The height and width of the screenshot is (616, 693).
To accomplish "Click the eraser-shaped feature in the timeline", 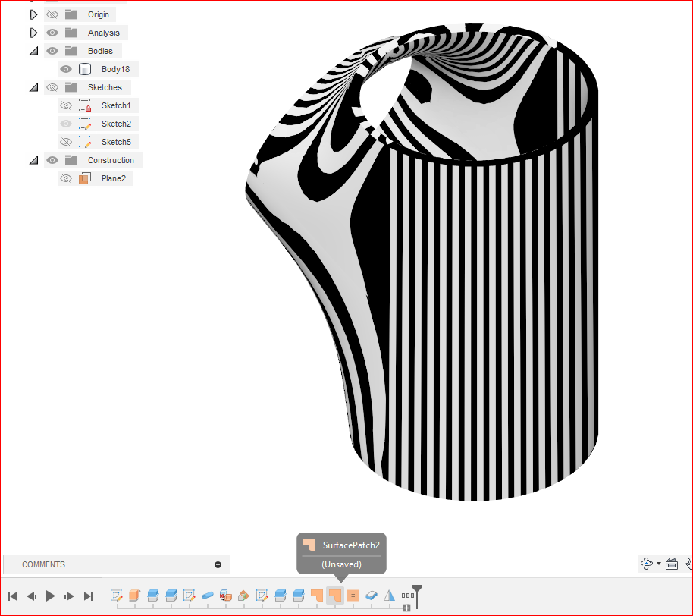I will (372, 596).
